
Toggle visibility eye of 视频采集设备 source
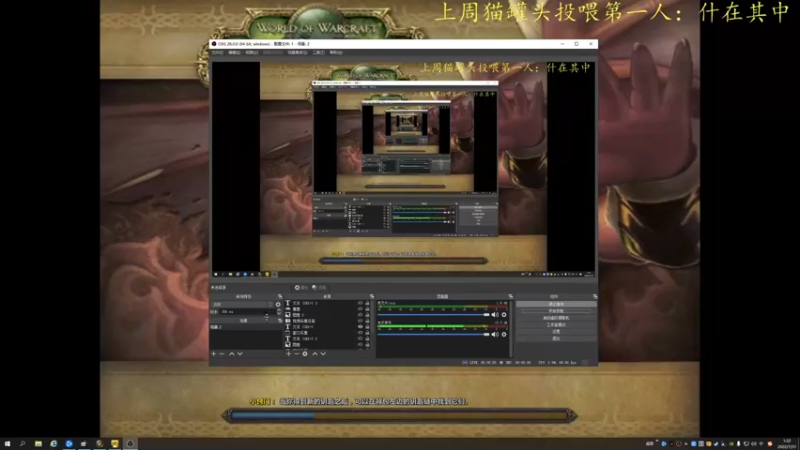point(360,321)
